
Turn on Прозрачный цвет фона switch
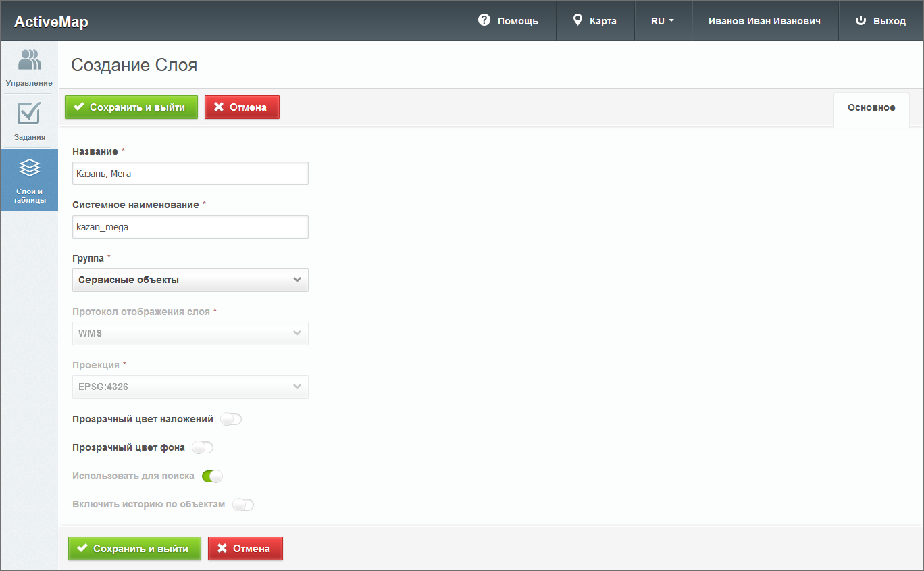(203, 447)
